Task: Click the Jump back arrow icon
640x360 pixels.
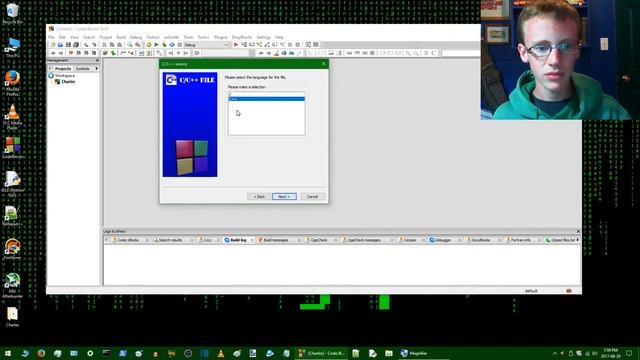Action: [x=53, y=53]
